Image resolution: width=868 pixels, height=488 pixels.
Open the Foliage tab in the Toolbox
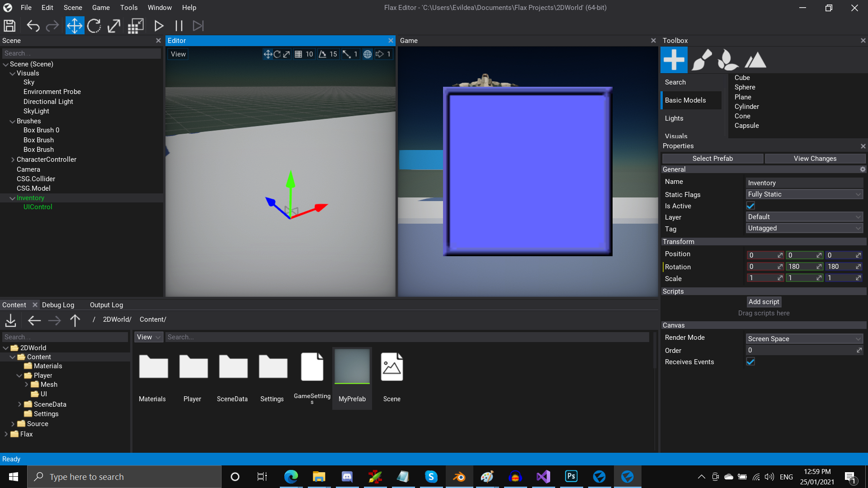728,59
